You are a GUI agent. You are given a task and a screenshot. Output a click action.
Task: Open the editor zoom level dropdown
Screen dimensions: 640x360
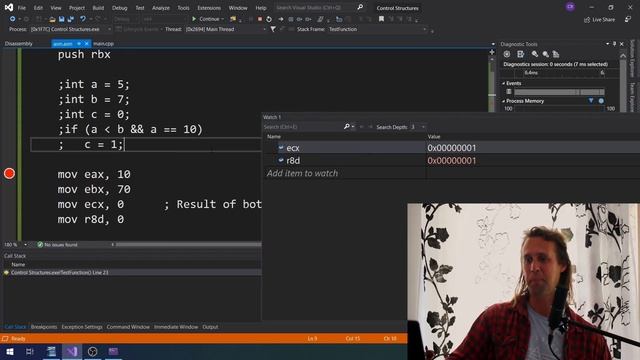tap(25, 245)
